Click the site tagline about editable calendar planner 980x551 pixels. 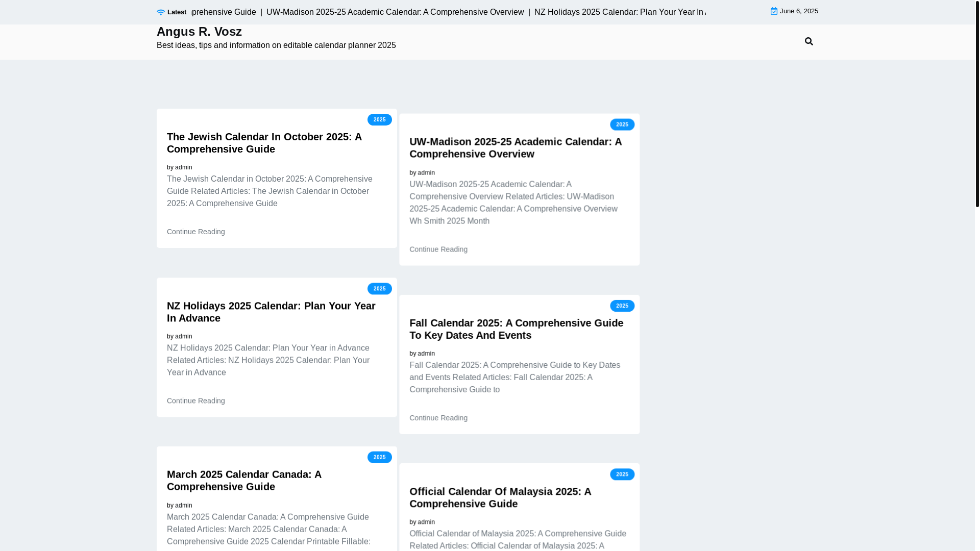[276, 45]
